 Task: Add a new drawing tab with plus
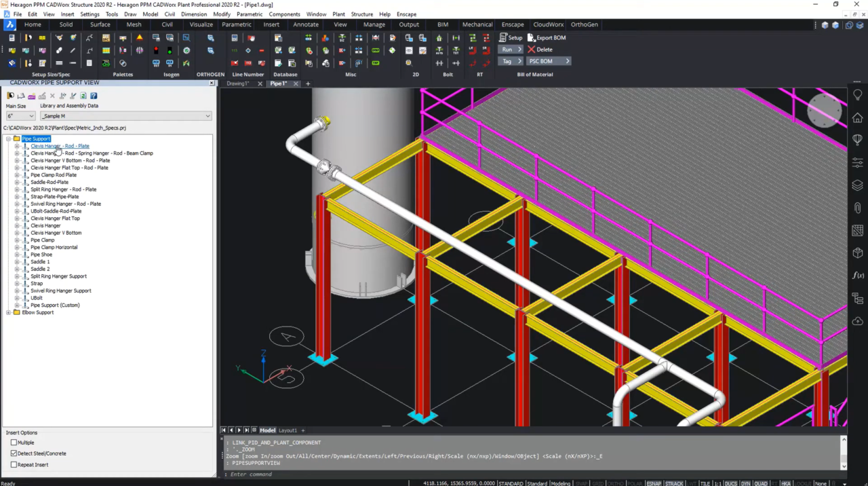coord(308,83)
